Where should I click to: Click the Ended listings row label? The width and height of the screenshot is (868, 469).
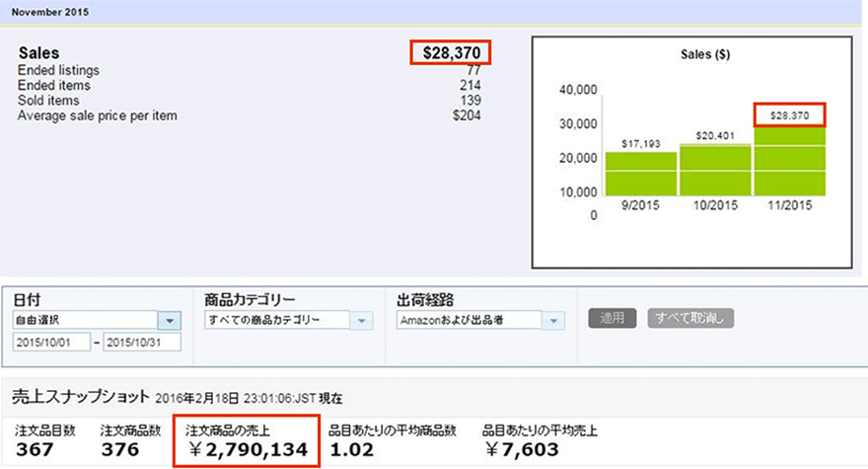(x=58, y=71)
